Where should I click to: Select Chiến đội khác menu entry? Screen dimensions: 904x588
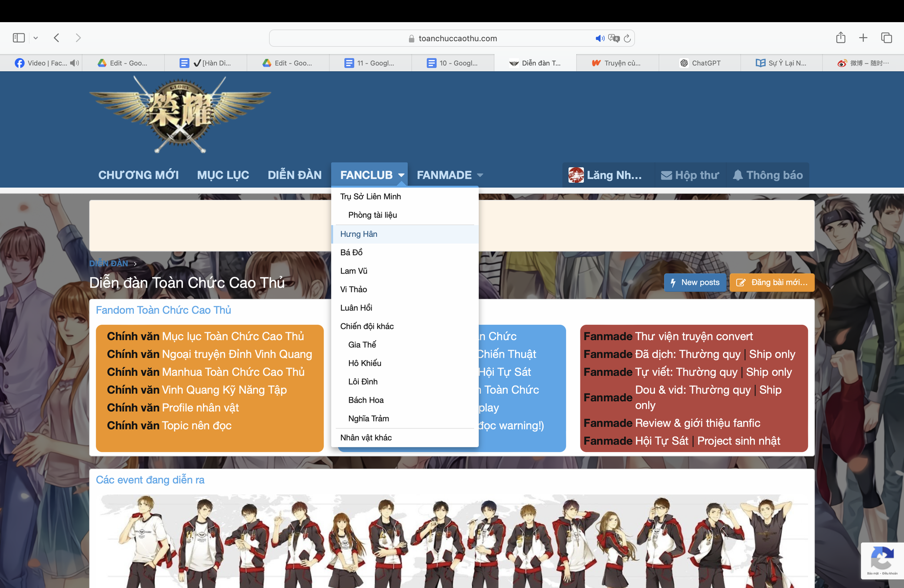[x=405, y=326]
